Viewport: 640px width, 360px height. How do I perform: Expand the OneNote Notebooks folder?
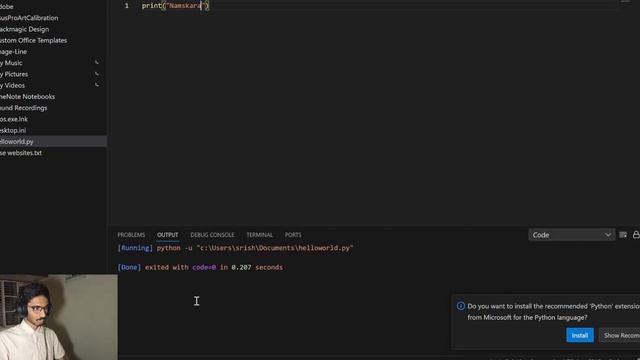[x=53, y=96]
